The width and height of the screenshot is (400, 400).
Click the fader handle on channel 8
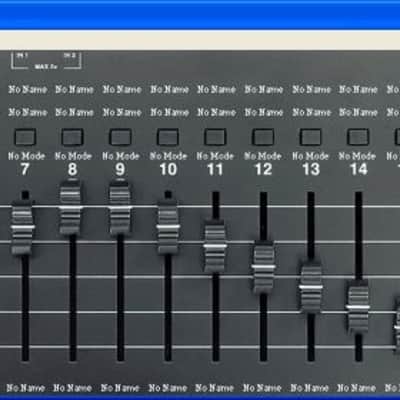click(70, 207)
